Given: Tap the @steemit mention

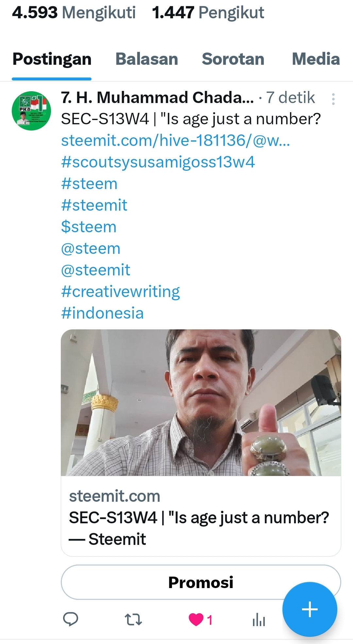Looking at the screenshot, I should click(x=95, y=270).
